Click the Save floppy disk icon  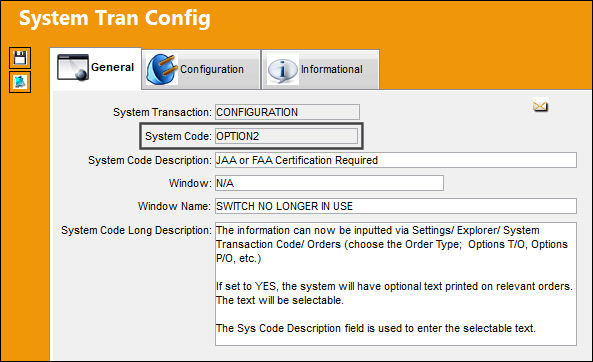pos(20,58)
